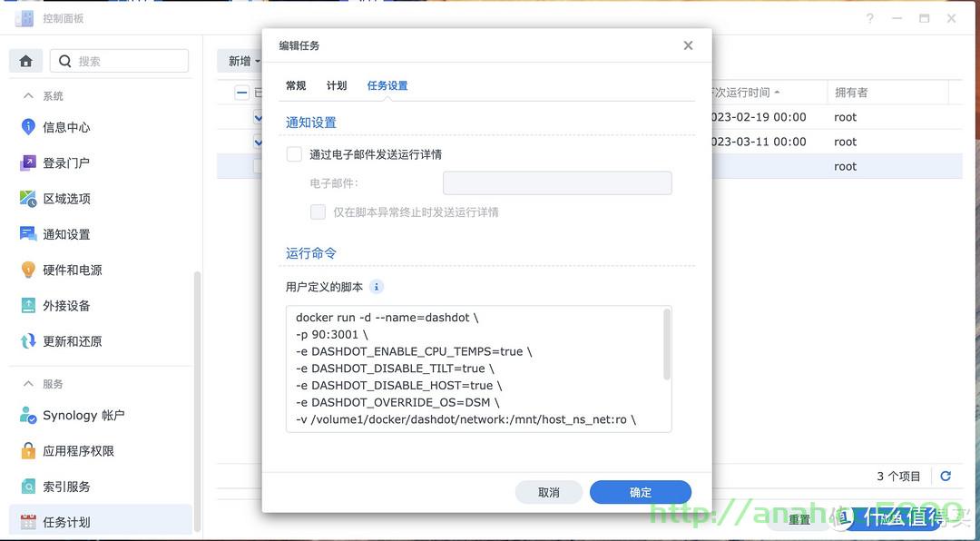Open the 新增 dropdown button
Image resolution: width=980 pixels, height=541 pixels.
click(x=240, y=62)
